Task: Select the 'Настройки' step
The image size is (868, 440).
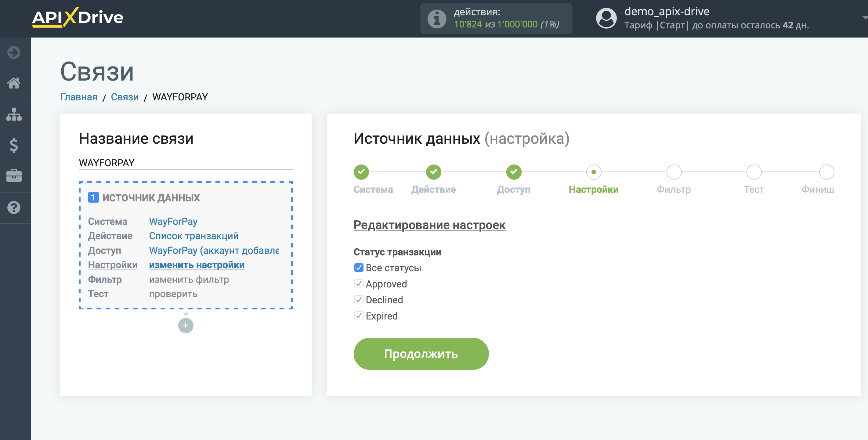Action: tap(593, 172)
